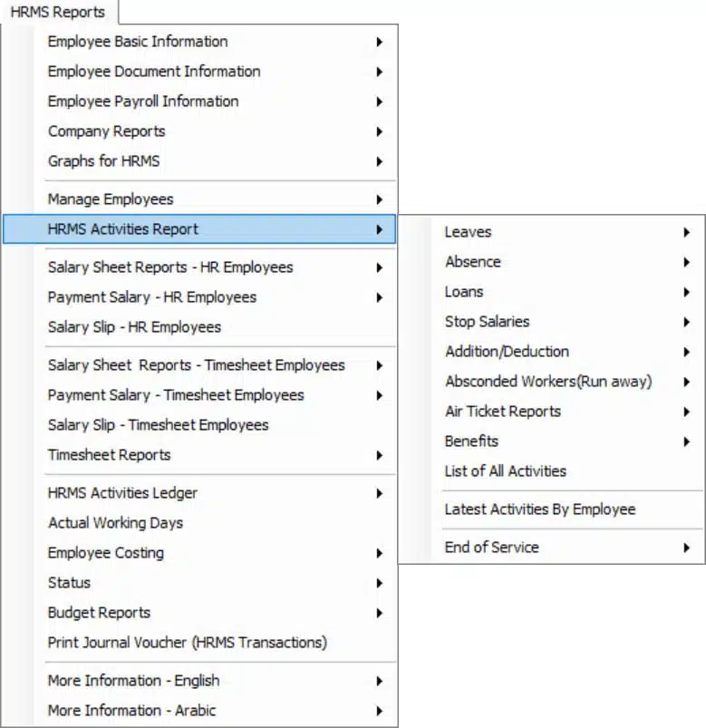
Task: Open the Loans report entry
Action: (x=552, y=292)
